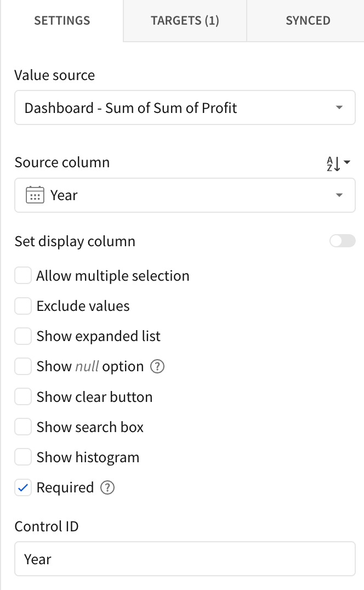Click the calendar icon beside Year
Screen dimensions: 364x590
coord(35,195)
